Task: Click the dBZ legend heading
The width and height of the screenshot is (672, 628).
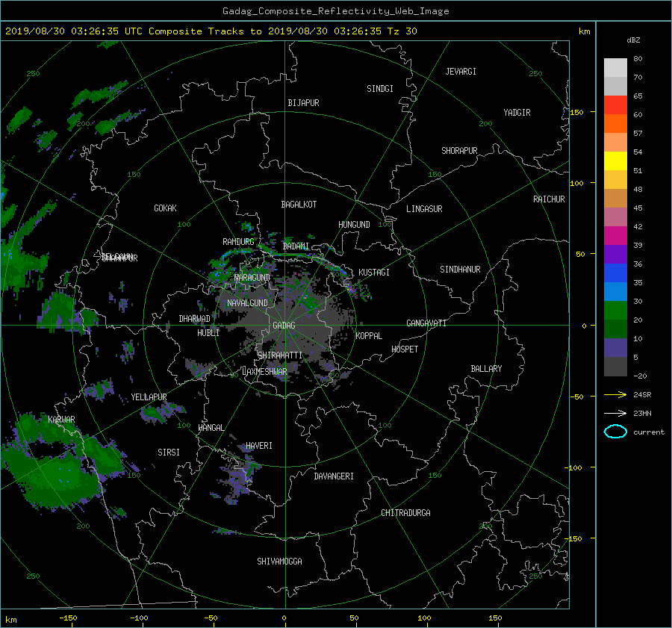Action: tap(633, 40)
